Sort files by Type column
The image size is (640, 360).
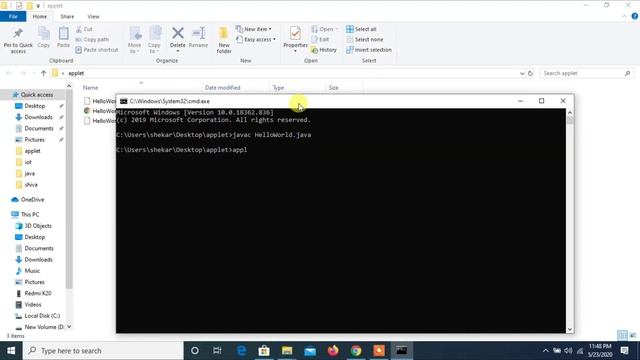278,87
